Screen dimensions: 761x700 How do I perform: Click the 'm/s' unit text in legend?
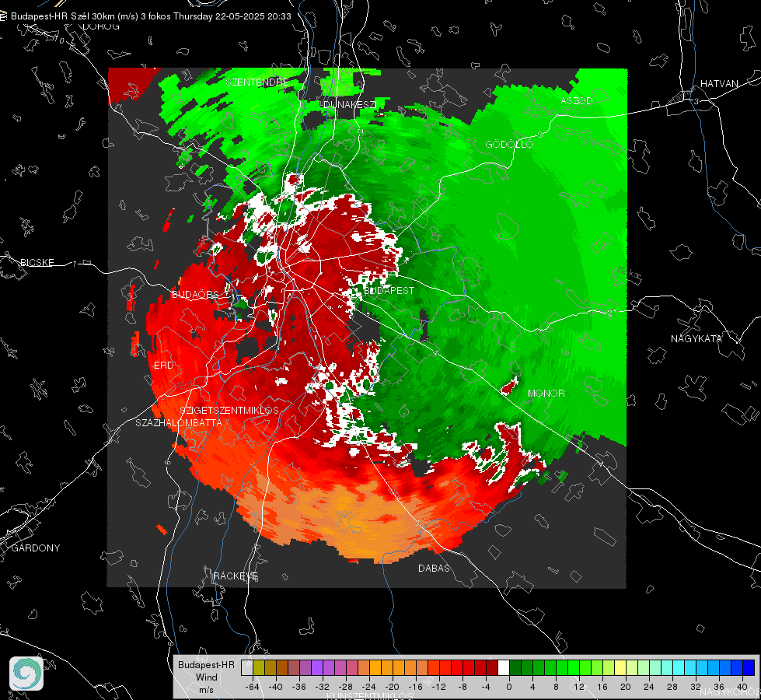206,690
